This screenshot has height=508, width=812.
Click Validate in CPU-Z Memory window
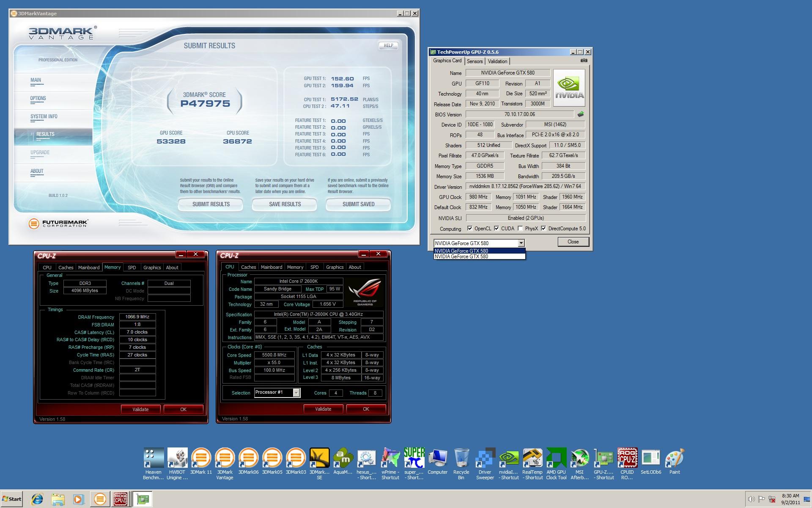(140, 409)
